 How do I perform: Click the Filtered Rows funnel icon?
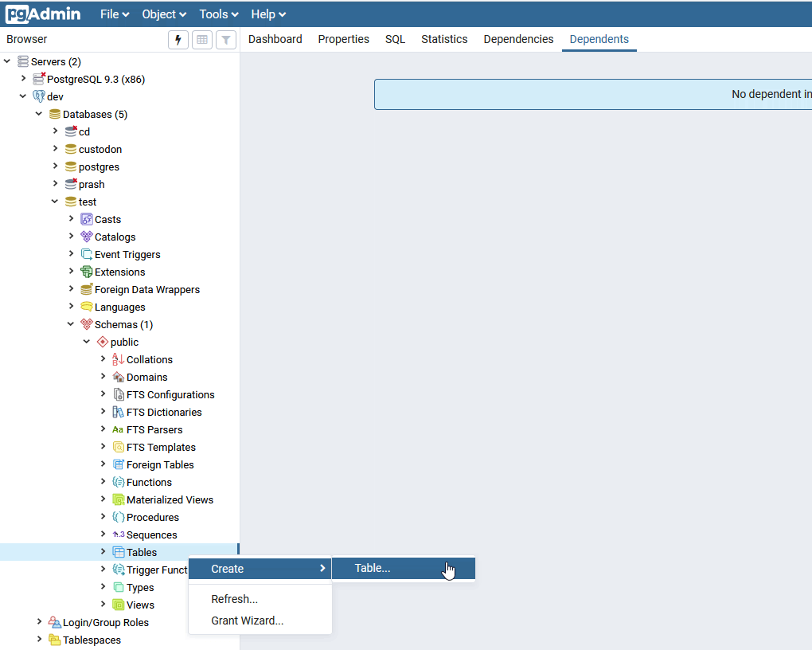pos(226,40)
